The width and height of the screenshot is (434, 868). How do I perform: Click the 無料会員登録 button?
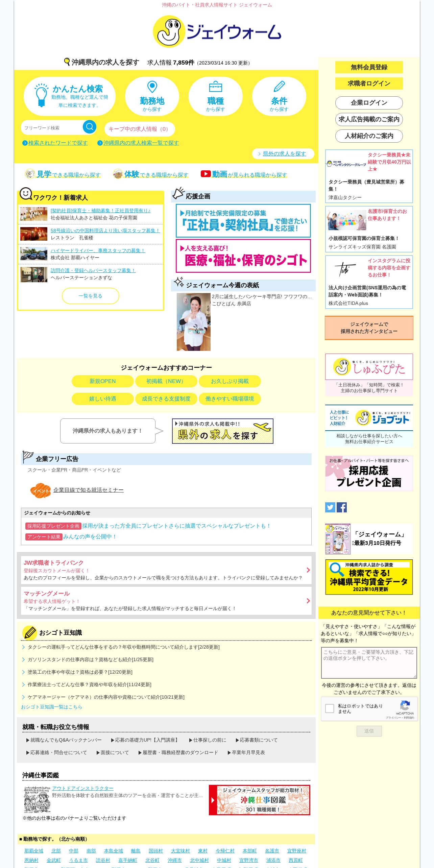point(369,67)
